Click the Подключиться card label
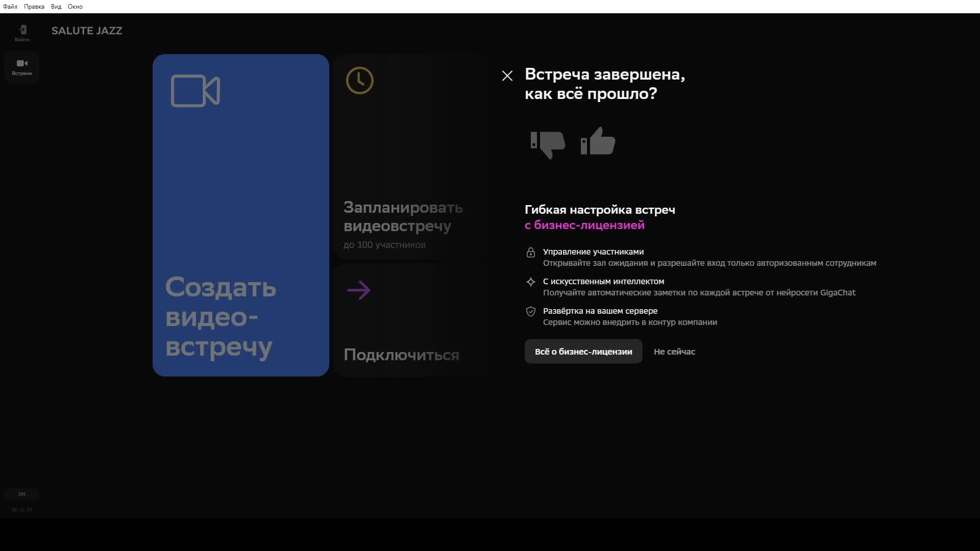Viewport: 980px width, 551px height. click(x=401, y=355)
